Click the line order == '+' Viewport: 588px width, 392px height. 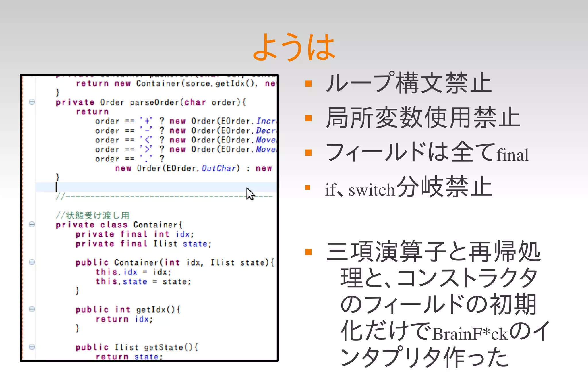point(185,121)
